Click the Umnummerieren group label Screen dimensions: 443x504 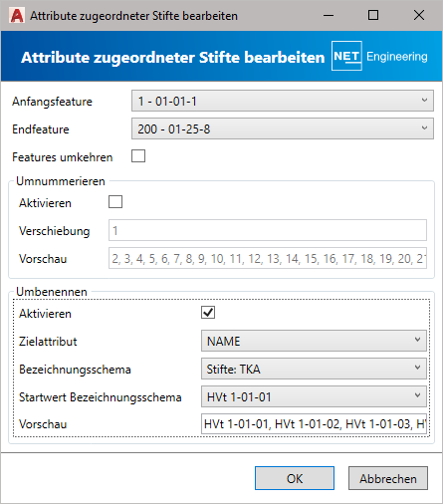click(x=61, y=181)
